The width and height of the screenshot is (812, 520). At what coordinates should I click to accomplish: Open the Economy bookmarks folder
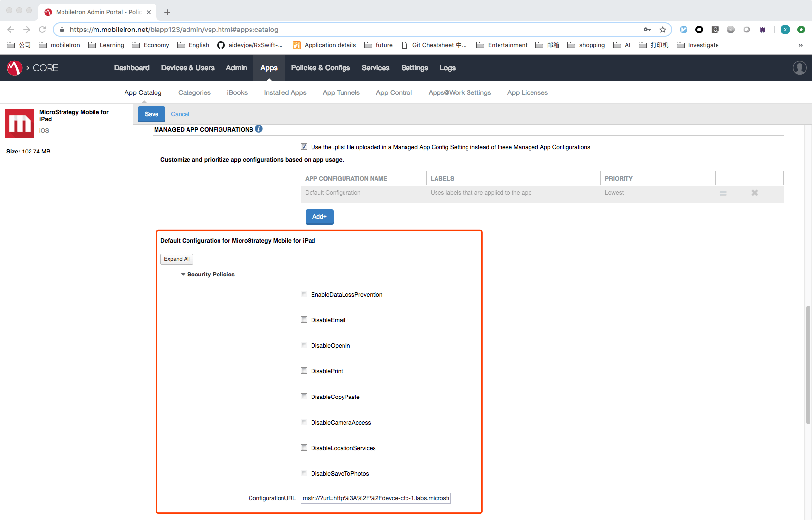coord(151,45)
